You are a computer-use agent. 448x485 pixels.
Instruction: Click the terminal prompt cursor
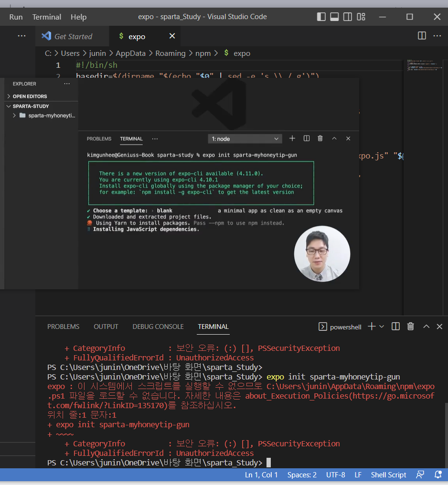pyautogui.click(x=268, y=463)
